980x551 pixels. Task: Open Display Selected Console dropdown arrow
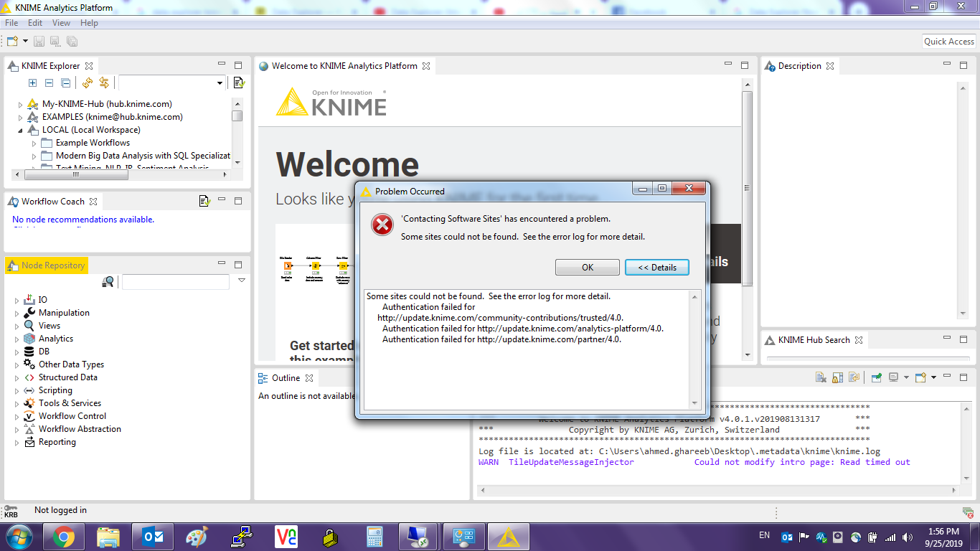click(906, 377)
